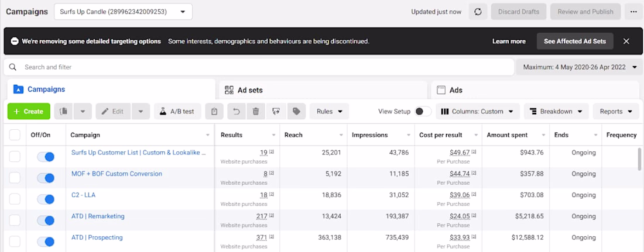Viewport: 644px width, 252px height.
Task: Open the date range Maximum dropdown
Action: [x=580, y=67]
